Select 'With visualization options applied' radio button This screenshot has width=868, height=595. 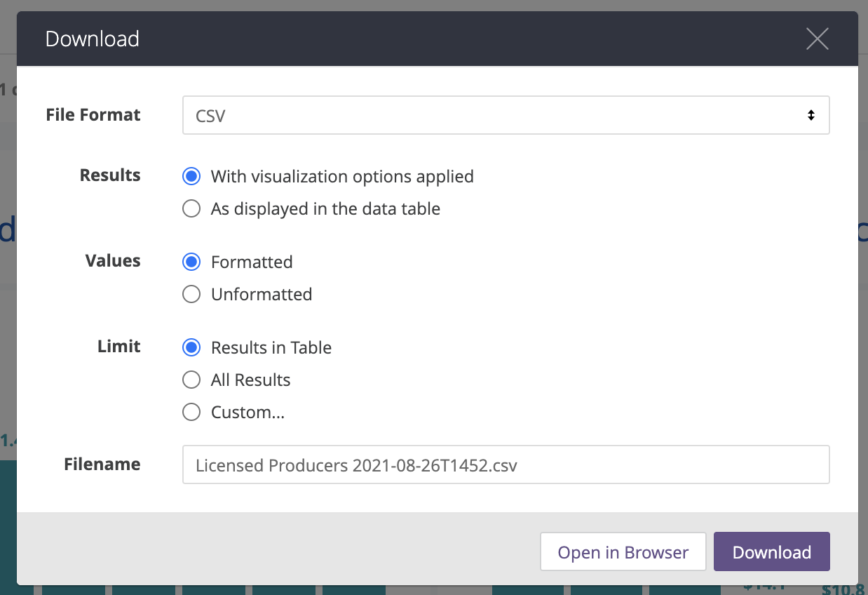191,176
